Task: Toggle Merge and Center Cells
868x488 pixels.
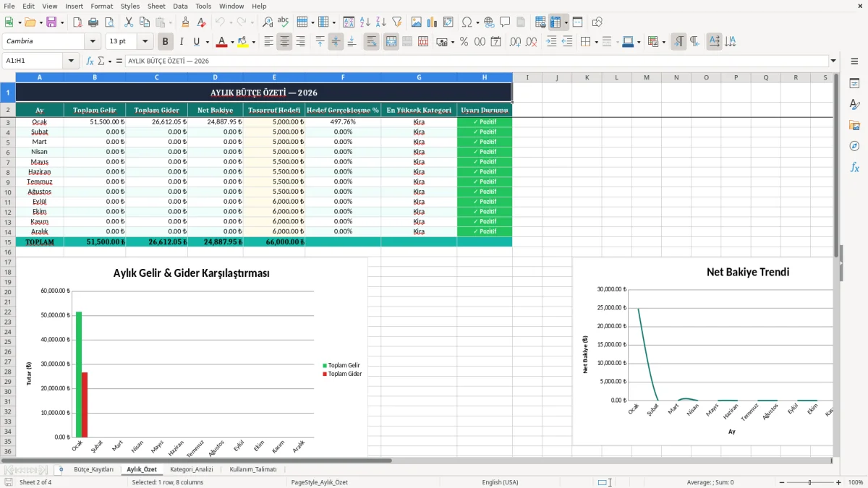Action: tap(391, 42)
